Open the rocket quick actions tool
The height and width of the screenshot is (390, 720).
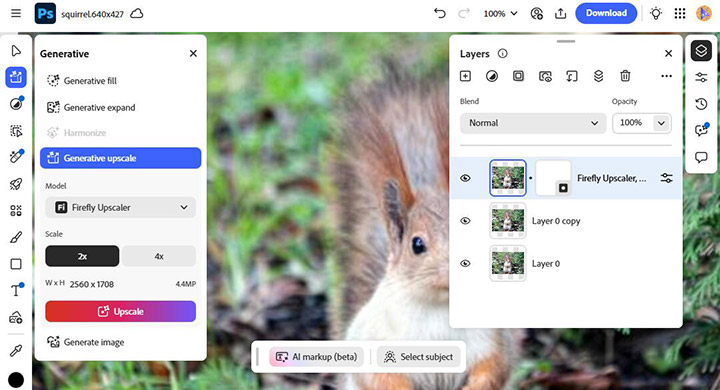[16, 184]
